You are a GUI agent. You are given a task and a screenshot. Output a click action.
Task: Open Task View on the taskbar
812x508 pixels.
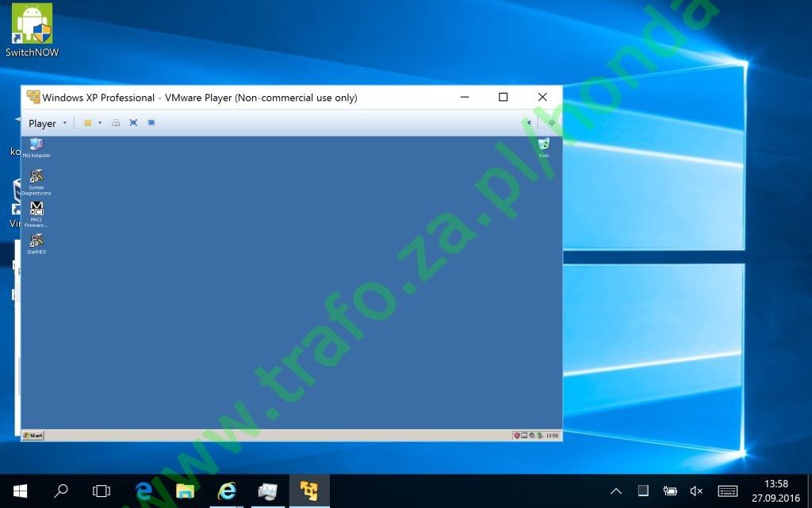(101, 491)
